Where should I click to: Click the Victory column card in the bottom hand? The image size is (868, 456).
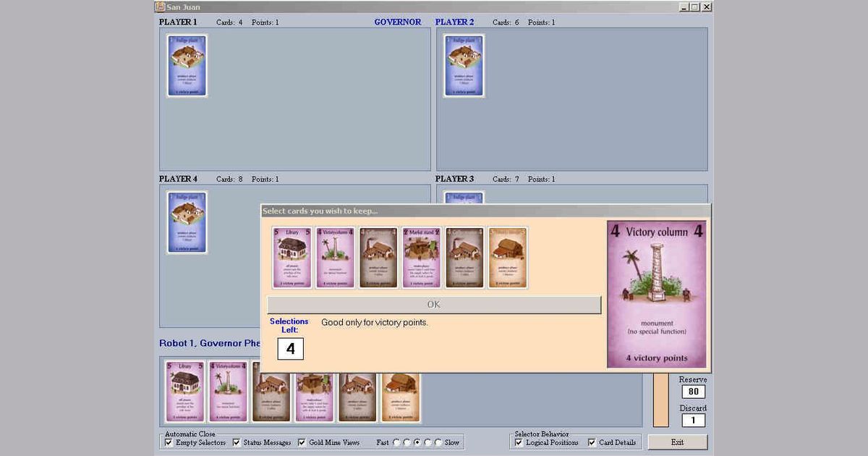pyautogui.click(x=228, y=391)
